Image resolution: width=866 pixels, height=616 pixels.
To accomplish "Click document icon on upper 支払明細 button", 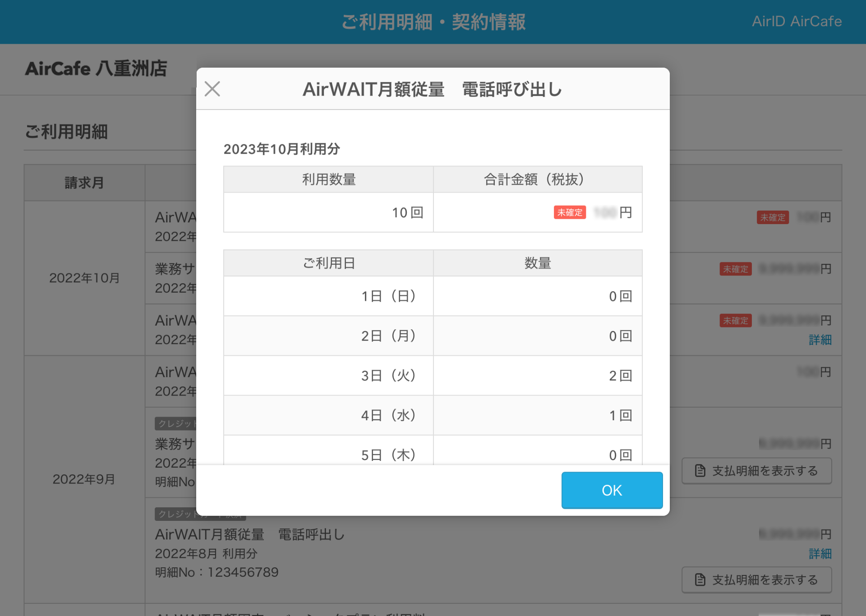I will tap(700, 471).
